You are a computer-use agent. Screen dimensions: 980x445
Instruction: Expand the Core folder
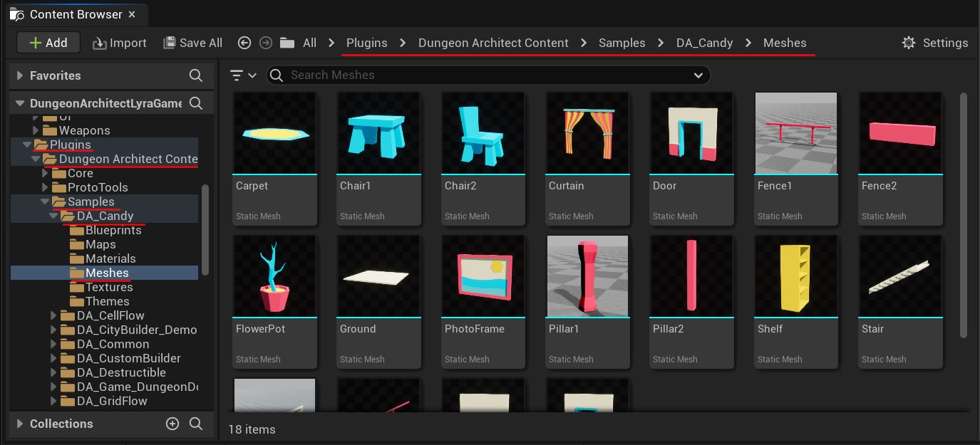pos(44,173)
